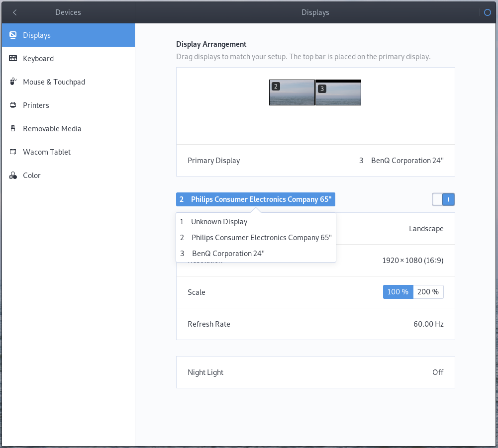Open Night Light settings row
This screenshot has width=498, height=448.
[x=315, y=372]
